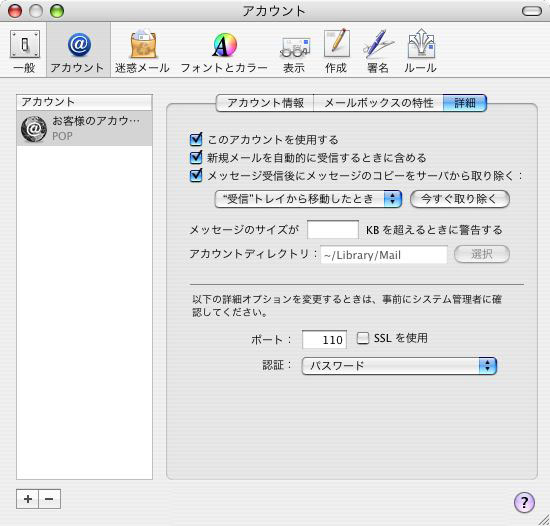Open フォントとカラー (Fonts and Colors) preferences
Screen dimensions: 550x526
tap(224, 51)
